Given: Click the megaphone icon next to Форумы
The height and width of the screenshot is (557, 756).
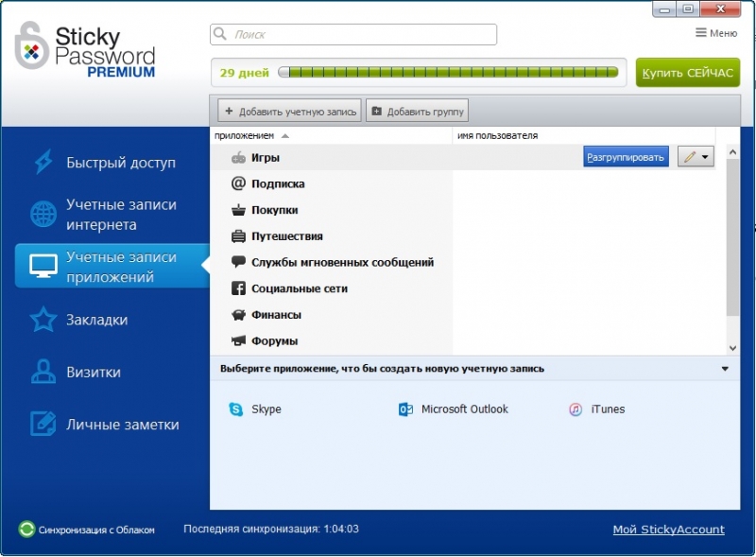Looking at the screenshot, I should click(x=238, y=340).
